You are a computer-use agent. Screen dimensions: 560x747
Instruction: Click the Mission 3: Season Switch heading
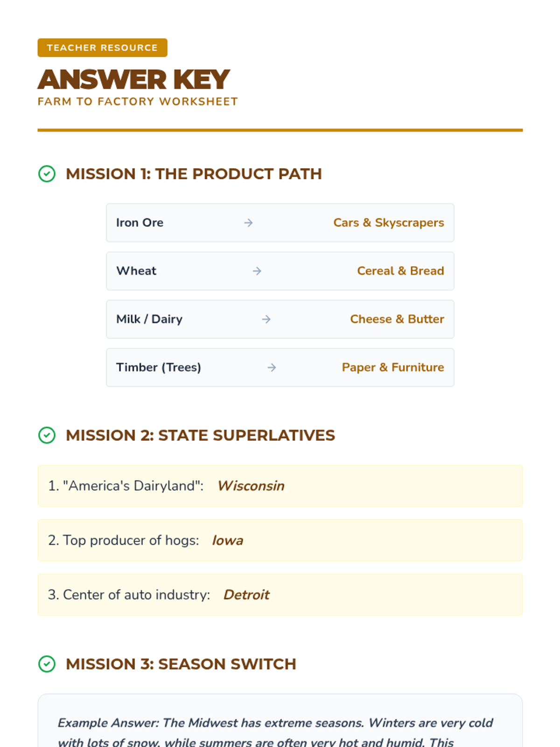pos(181,664)
